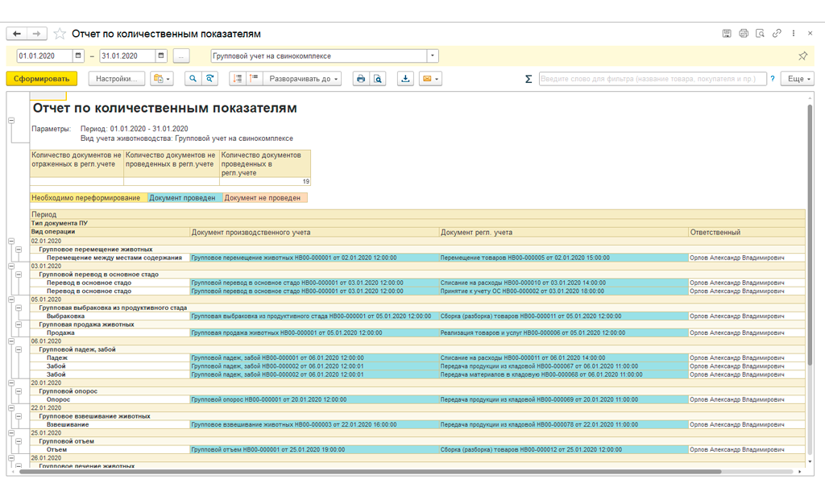This screenshot has height=504, width=825.
Task: Click the back navigation arrow
Action: point(17,34)
